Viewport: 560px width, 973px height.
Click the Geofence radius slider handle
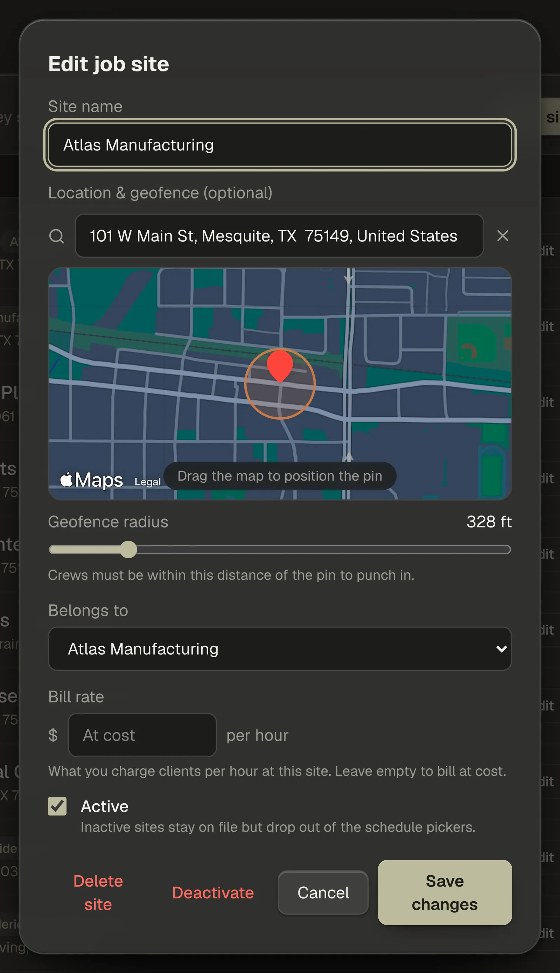128,549
